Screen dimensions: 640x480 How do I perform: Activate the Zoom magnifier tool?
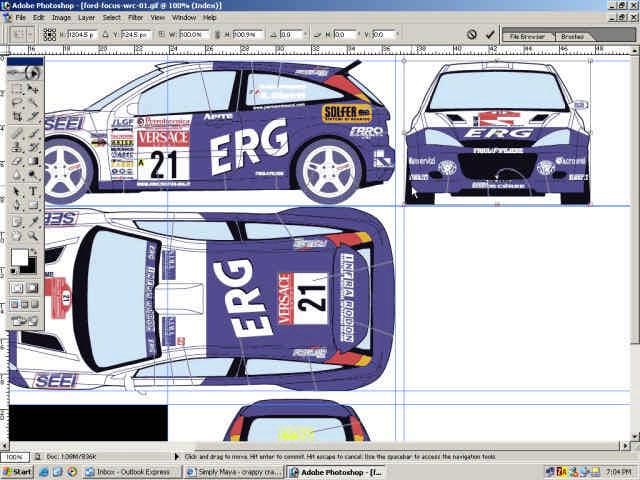(x=33, y=235)
